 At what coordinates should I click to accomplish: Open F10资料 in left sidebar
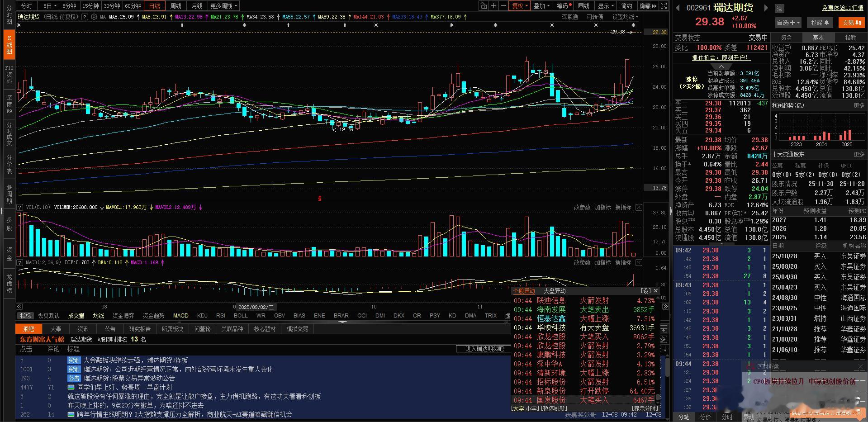tap(9, 75)
